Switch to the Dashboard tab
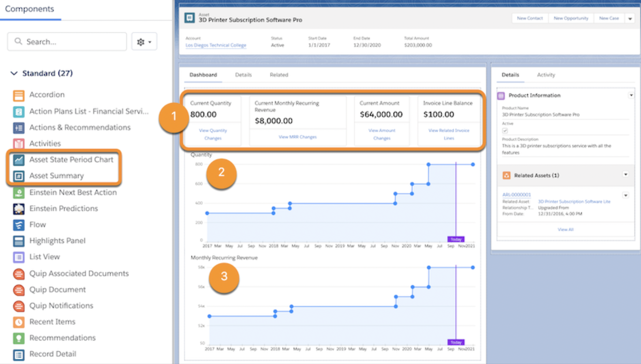This screenshot has height=364, width=641. [203, 75]
